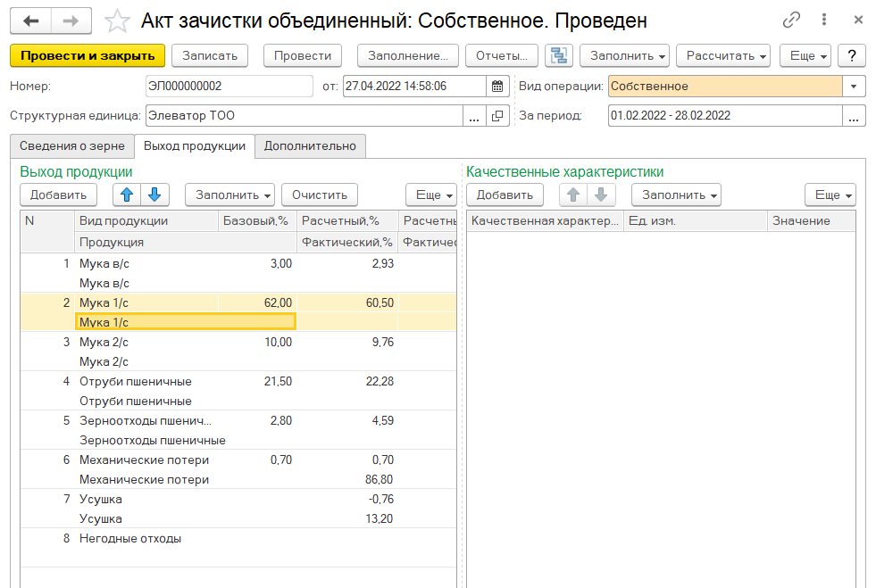This screenshot has height=588, width=876.
Task: Open the Дополнительно tab
Action: [x=310, y=146]
